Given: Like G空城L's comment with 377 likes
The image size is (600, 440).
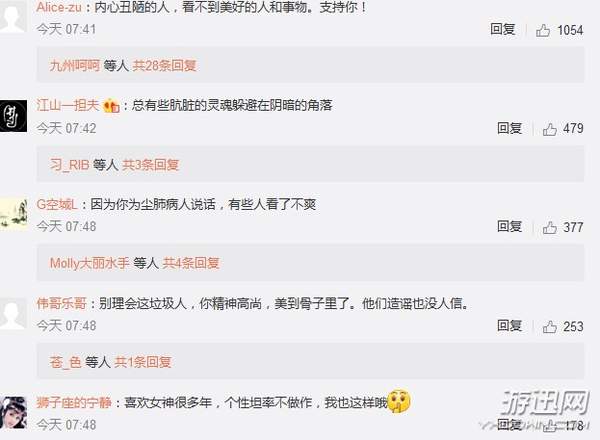Looking at the screenshot, I should [549, 228].
